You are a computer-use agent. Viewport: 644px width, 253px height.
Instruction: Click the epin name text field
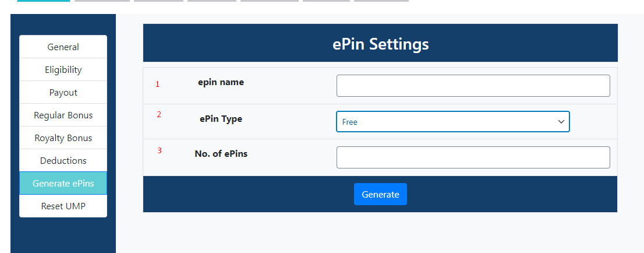[473, 86]
